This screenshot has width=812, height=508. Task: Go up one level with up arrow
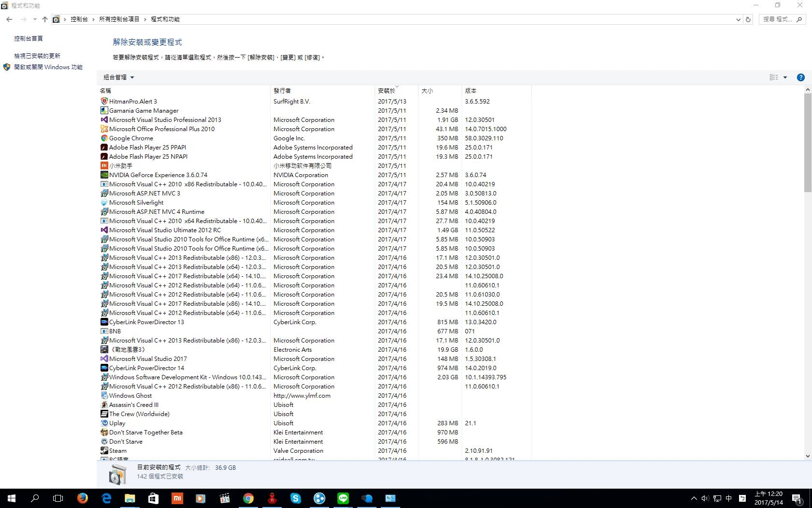coord(45,19)
